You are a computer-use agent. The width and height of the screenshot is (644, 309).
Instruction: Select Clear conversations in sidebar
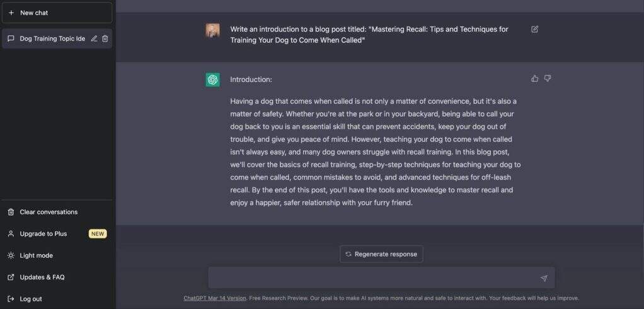(49, 212)
